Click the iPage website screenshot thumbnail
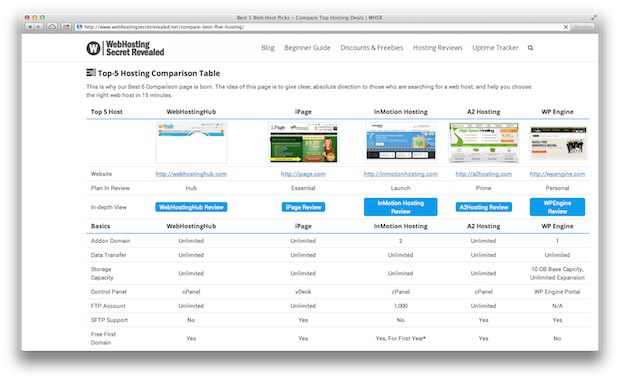 tap(303, 143)
